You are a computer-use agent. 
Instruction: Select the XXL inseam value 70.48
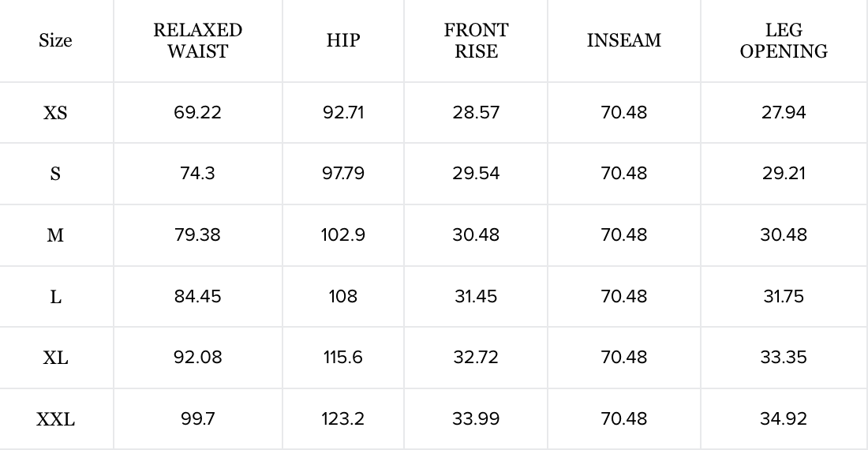click(623, 418)
